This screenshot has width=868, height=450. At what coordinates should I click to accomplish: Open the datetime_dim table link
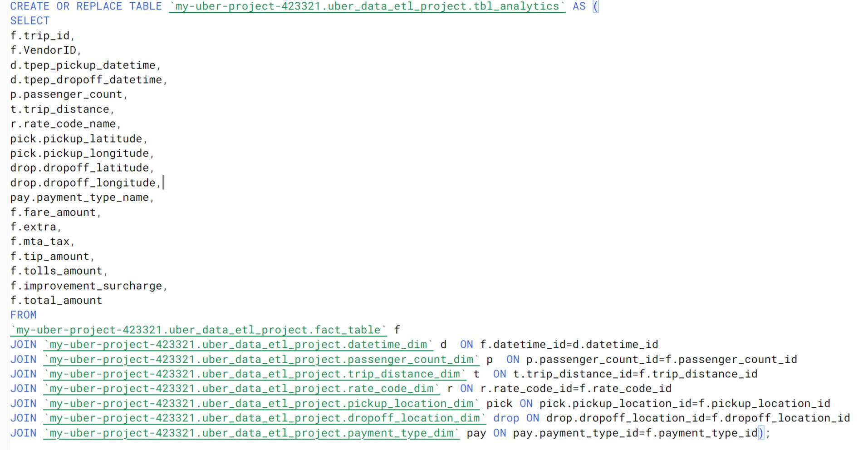pos(238,345)
